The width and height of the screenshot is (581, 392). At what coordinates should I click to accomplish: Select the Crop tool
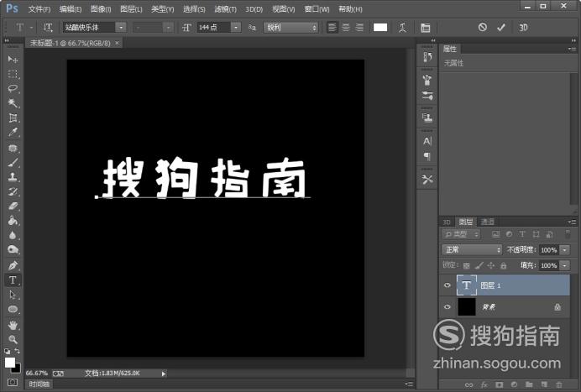click(13, 118)
